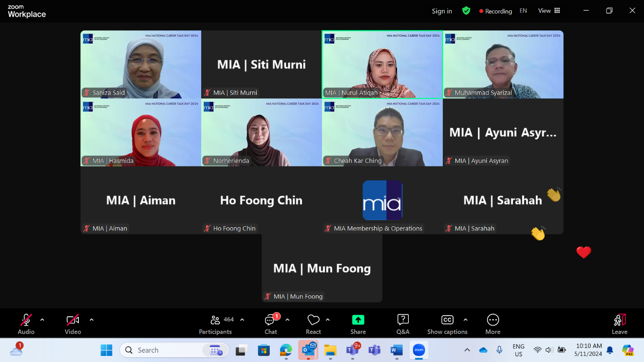The height and width of the screenshot is (362, 644).
Task: Open the Chat panel
Action: (x=270, y=320)
